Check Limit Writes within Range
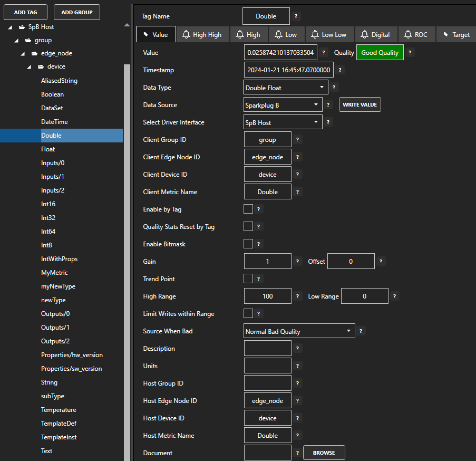Viewport: 476px width, 461px height. (x=248, y=314)
